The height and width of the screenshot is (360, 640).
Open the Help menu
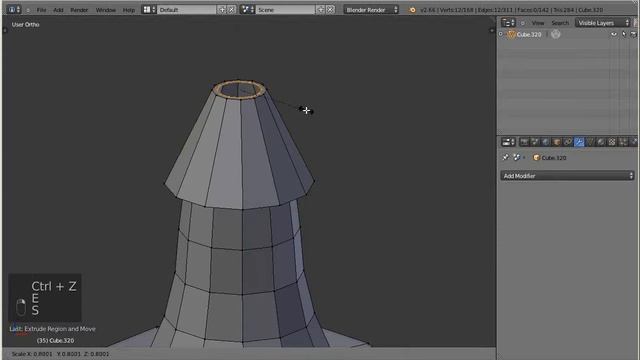click(129, 10)
